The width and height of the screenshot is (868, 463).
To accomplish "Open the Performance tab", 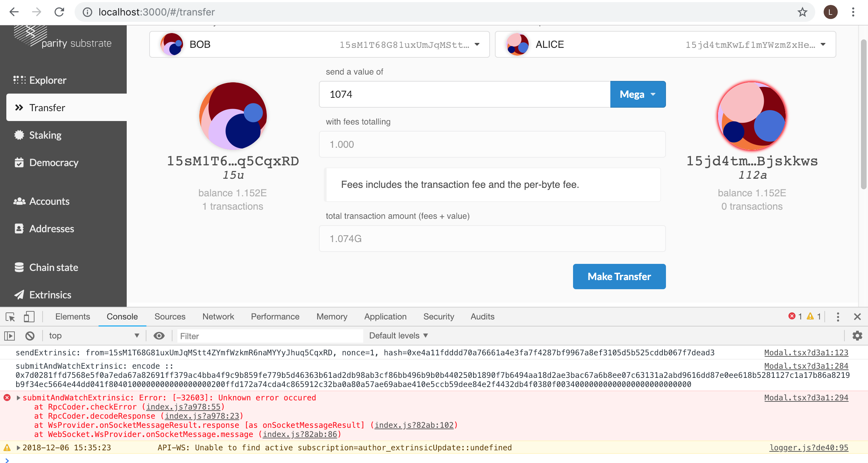I will pyautogui.click(x=275, y=317).
